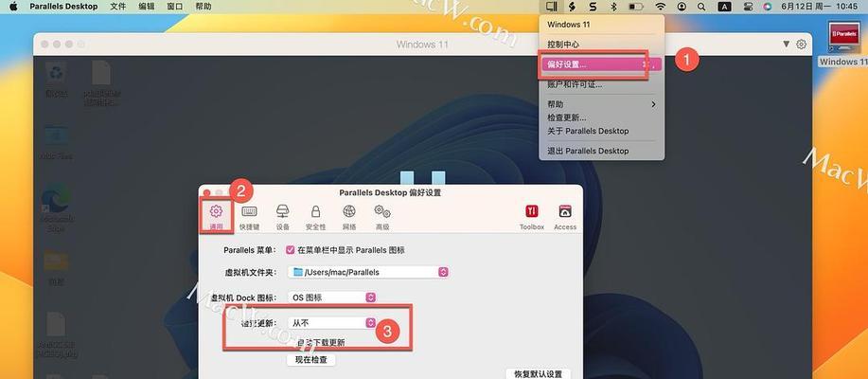Close the Parallels Desktop 偏好设置 window
Screen dimensions: 868x379
(206, 193)
